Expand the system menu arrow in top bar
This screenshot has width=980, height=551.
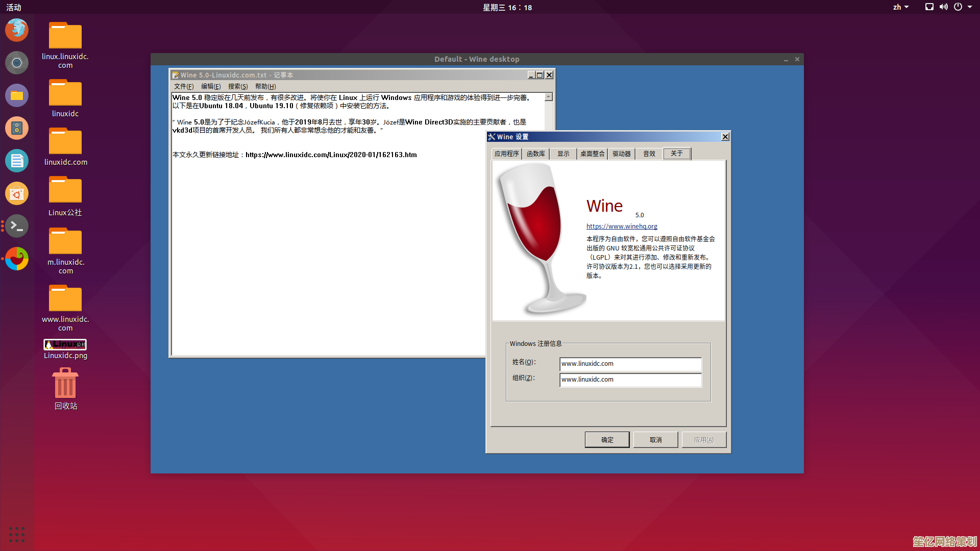[x=970, y=7]
